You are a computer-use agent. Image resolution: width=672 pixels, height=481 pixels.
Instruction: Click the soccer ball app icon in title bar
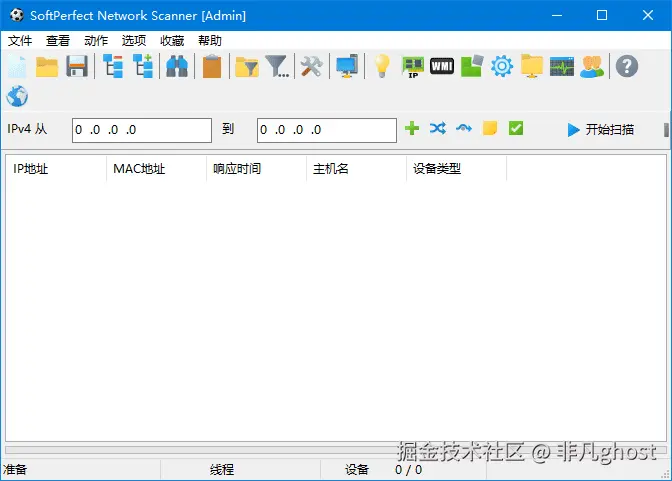coord(17,15)
